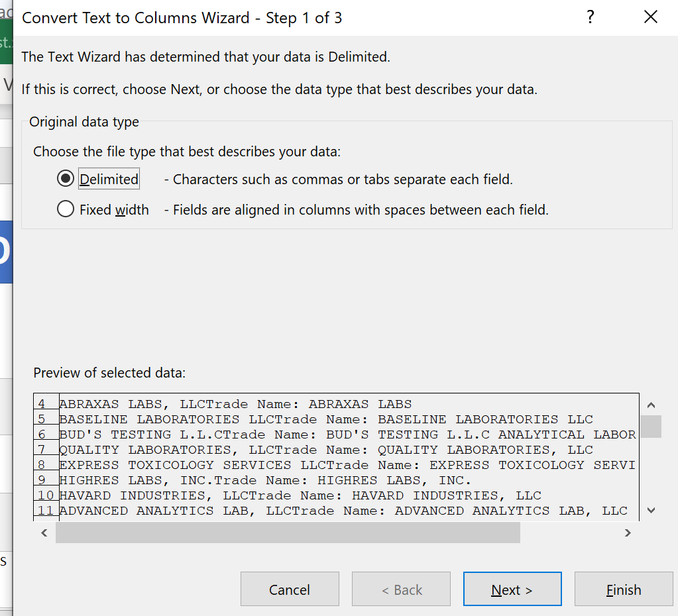Click the preview's scroll left arrow
This screenshot has width=678, height=616.
44,533
